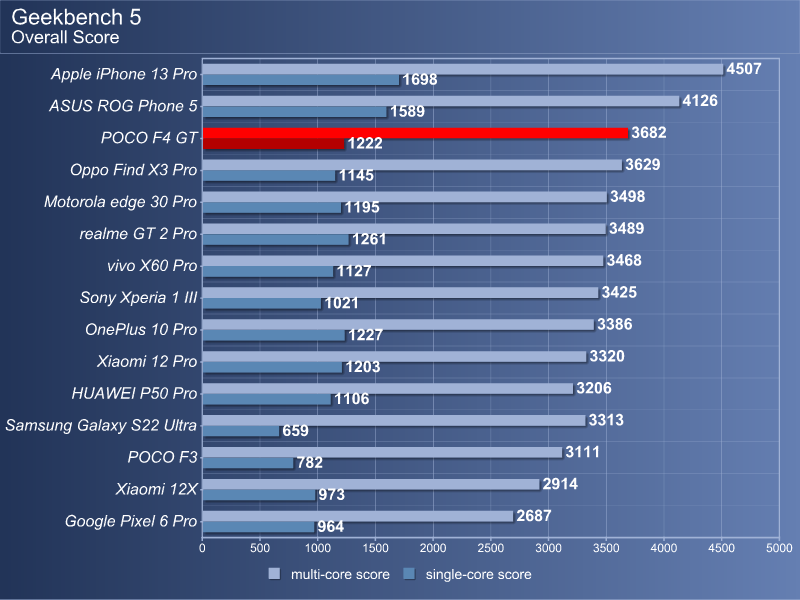The image size is (800, 600).
Task: Select the iPhone 13 Pro score "4507"
Action: [x=744, y=69]
